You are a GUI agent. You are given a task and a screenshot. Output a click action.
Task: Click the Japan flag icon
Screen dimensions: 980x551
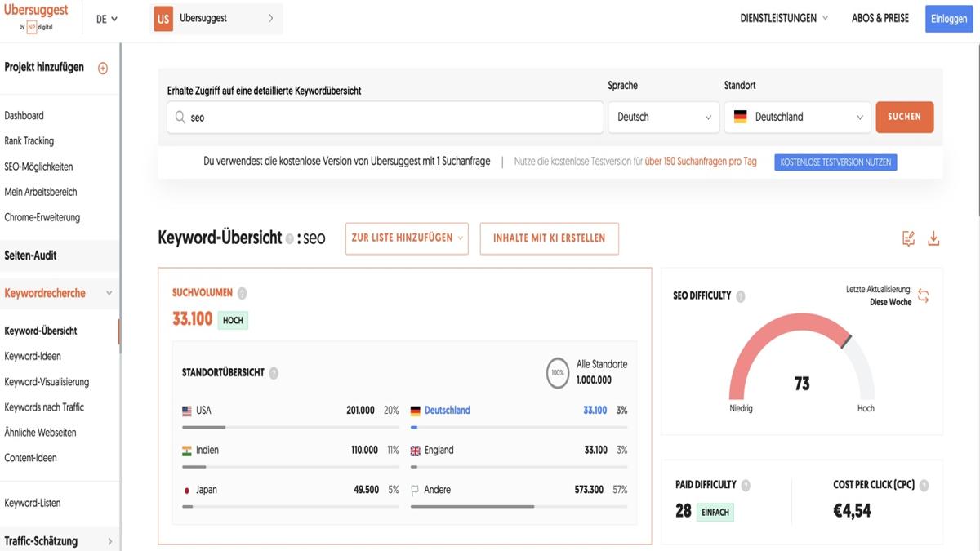187,491
